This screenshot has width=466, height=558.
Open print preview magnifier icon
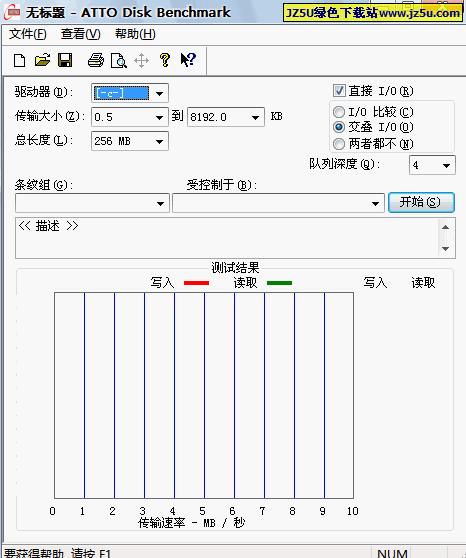click(119, 60)
